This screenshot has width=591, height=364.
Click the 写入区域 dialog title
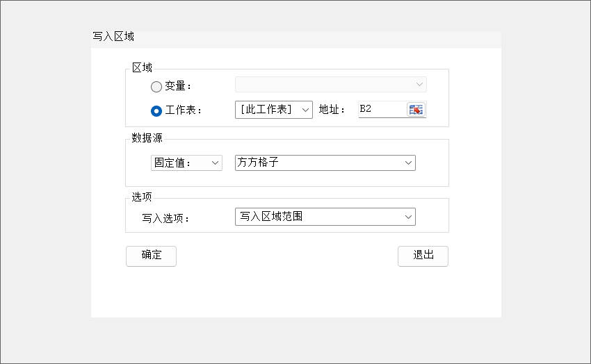tap(113, 37)
